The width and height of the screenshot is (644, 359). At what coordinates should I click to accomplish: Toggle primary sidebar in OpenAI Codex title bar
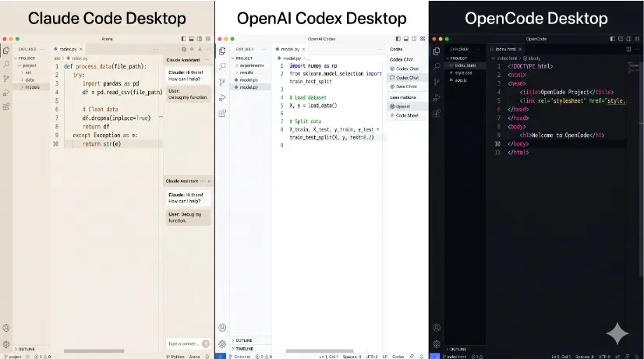(x=398, y=39)
